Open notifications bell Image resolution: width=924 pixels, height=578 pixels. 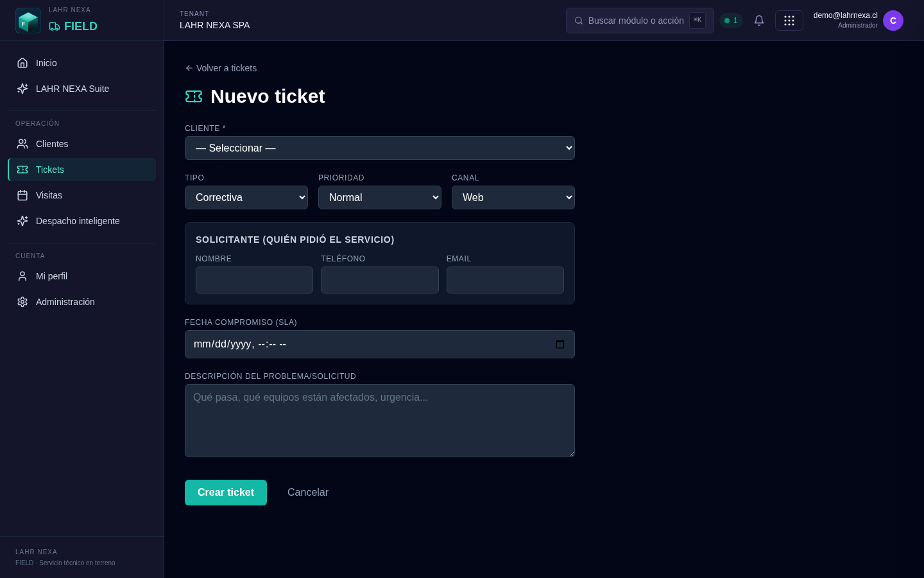(759, 21)
